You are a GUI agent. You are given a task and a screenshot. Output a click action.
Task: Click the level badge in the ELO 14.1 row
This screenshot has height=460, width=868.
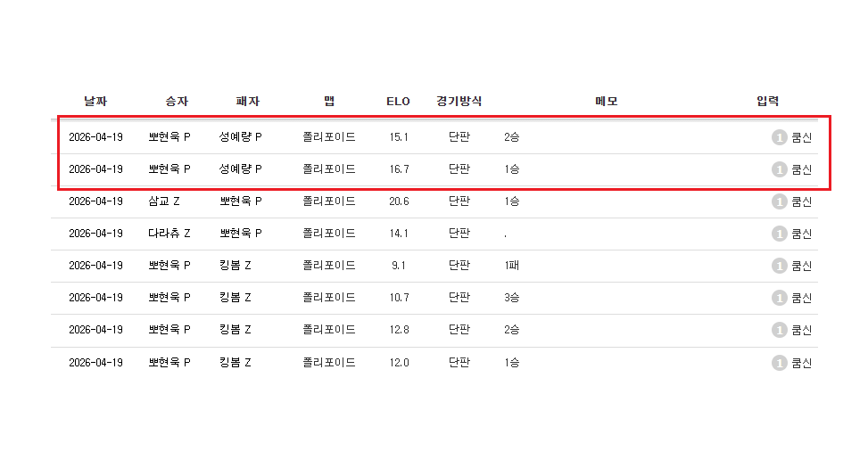(780, 234)
